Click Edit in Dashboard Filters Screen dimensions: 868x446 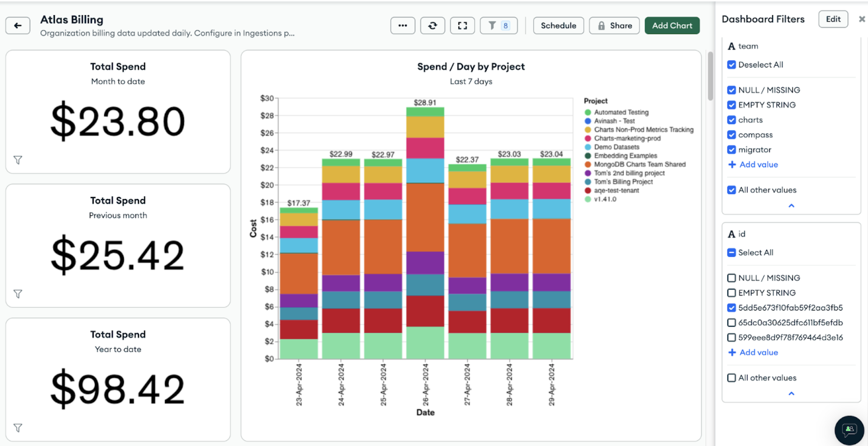pos(833,19)
